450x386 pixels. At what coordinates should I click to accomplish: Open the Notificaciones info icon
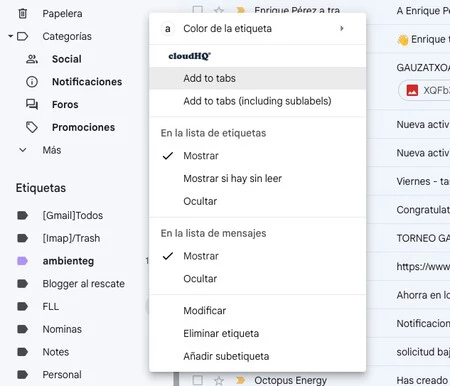(32, 82)
